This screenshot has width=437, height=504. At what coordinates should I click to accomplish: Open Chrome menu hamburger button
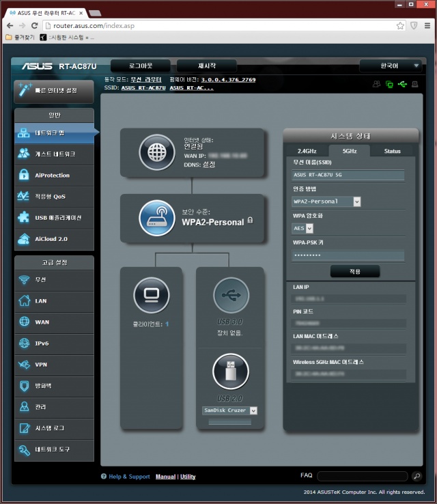pos(427,26)
